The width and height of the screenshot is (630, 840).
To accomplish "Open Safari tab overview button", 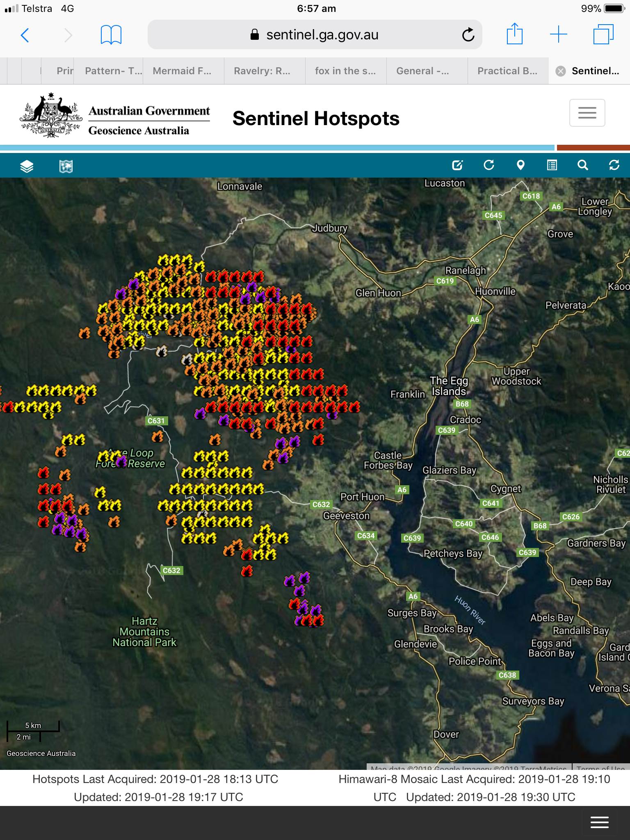I will [603, 34].
